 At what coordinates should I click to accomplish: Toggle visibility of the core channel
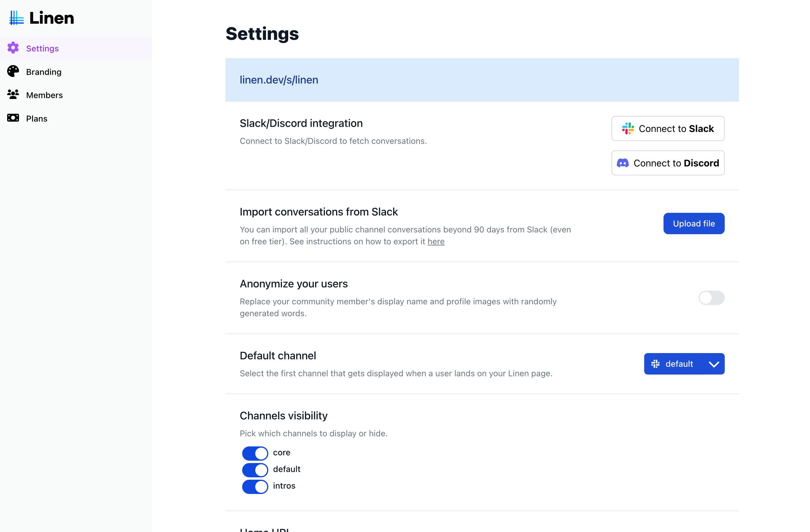tap(255, 453)
